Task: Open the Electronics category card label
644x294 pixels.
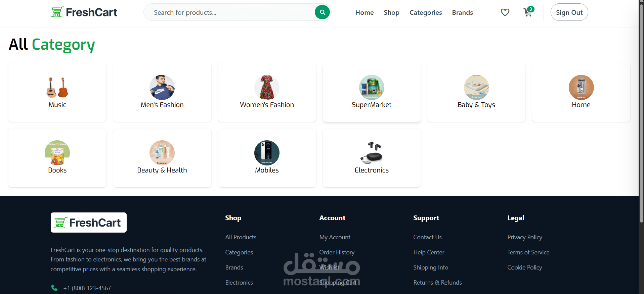Action: 372,170
